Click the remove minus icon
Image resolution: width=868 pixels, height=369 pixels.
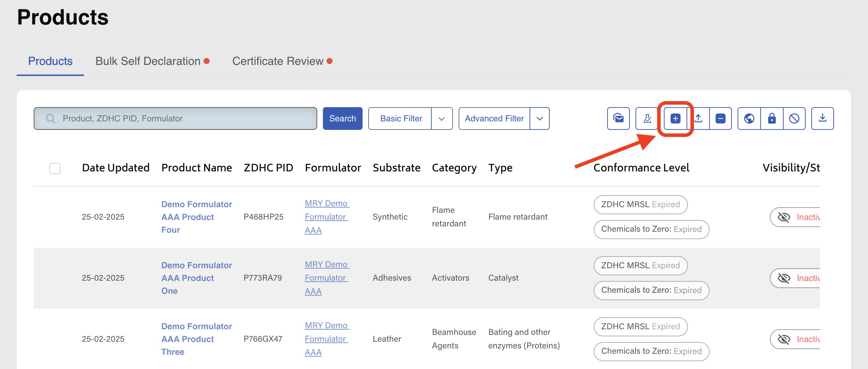click(x=721, y=119)
